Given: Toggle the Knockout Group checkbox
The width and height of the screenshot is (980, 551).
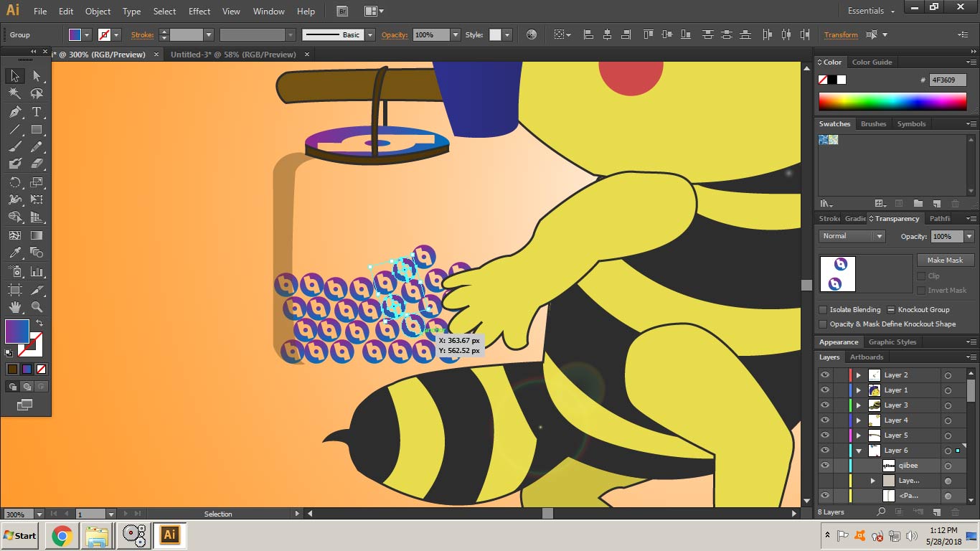Looking at the screenshot, I should 891,310.
